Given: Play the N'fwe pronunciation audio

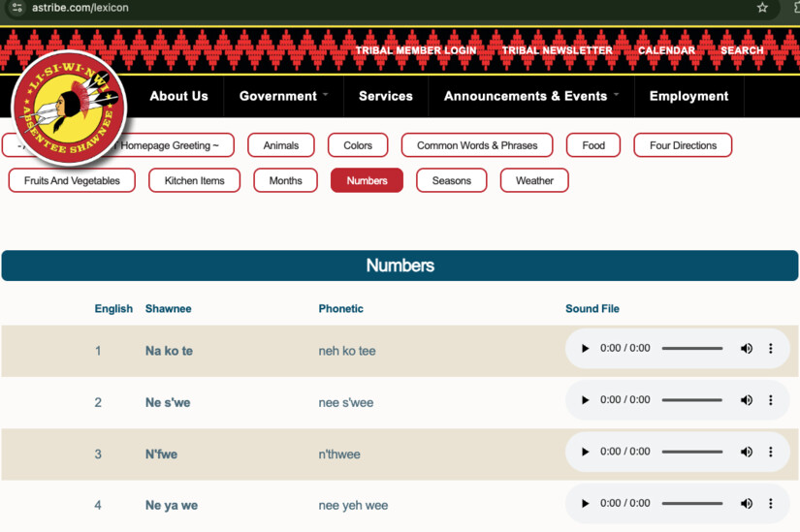Looking at the screenshot, I should [x=585, y=452].
